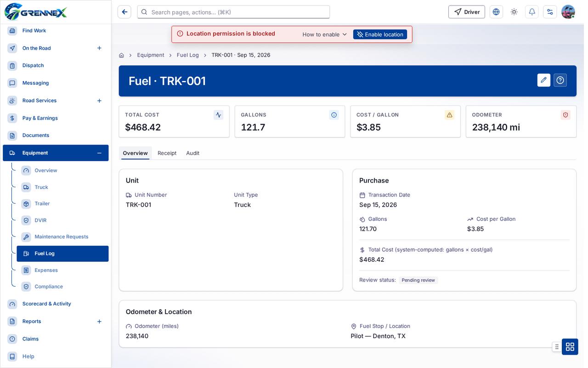Click the odometer shield alert icon

point(565,115)
